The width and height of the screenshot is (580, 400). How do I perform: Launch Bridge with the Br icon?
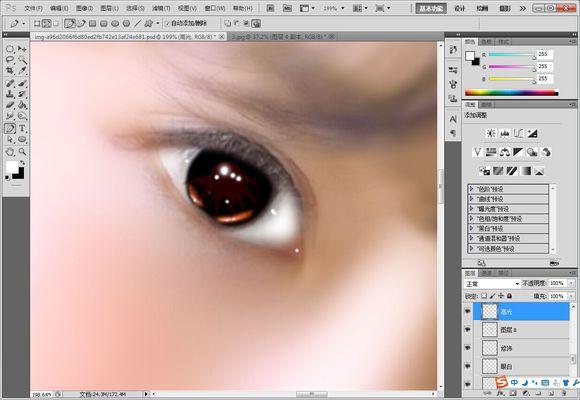(270, 8)
